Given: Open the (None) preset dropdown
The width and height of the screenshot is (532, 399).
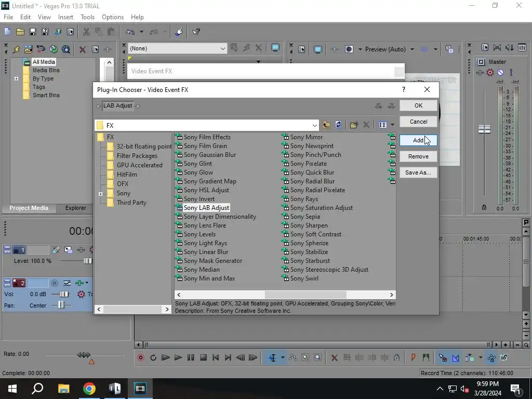Looking at the screenshot, I should pyautogui.click(x=222, y=48).
